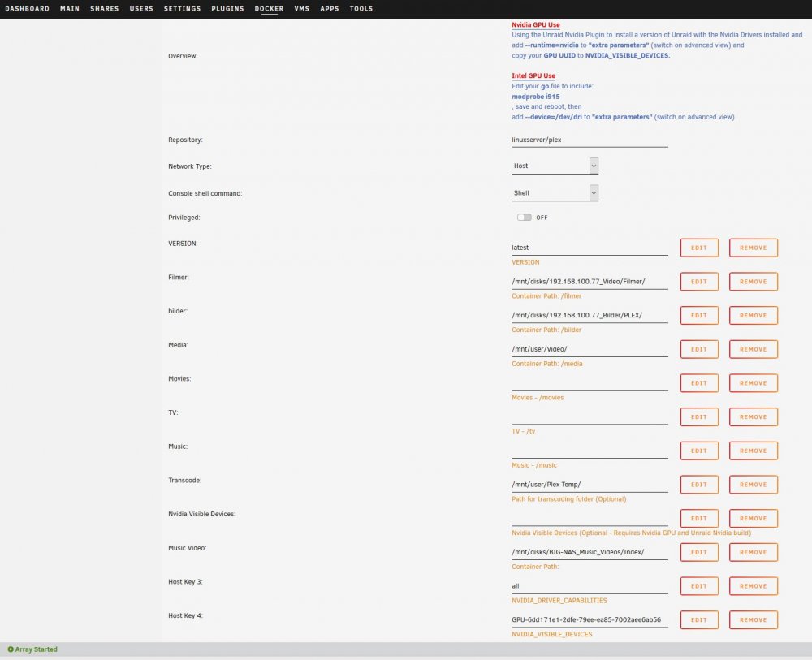Open the Dashboard menu
The image size is (812, 660).
tap(28, 9)
